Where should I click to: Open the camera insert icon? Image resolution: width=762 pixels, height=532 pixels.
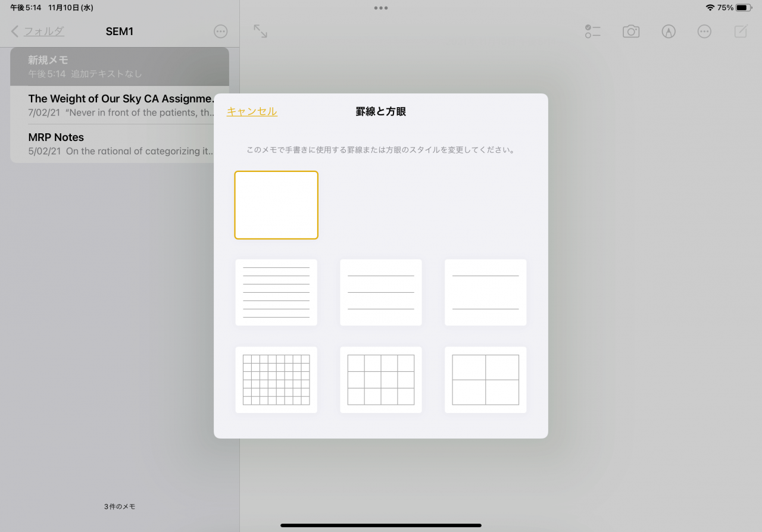pos(631,31)
